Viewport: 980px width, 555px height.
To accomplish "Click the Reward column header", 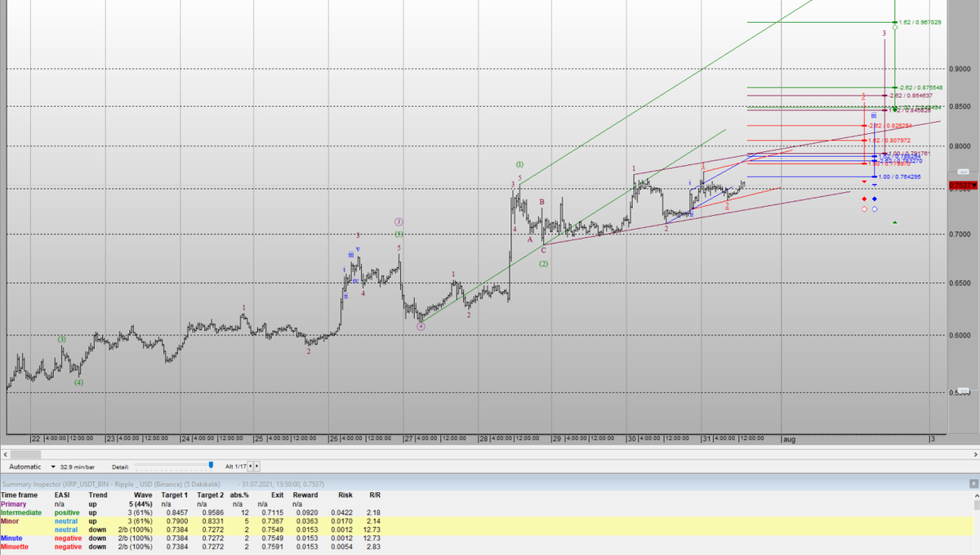I will click(x=305, y=495).
